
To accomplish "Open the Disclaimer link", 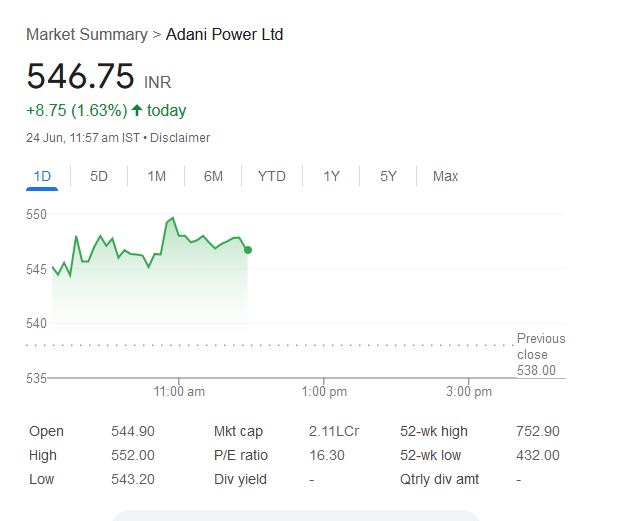I will [180, 138].
